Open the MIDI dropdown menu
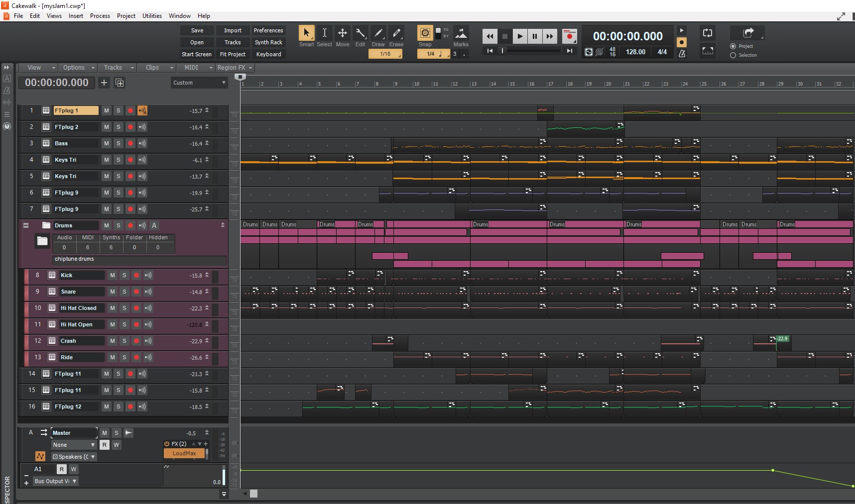855x504 pixels. pyautogui.click(x=196, y=68)
